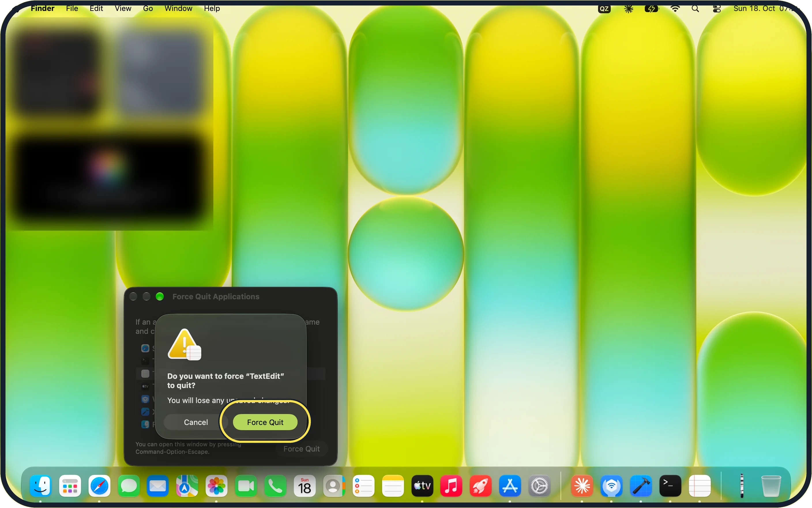Open Wi-Fi menu in menu bar
Image resolution: width=812 pixels, height=508 pixels.
tap(675, 8)
